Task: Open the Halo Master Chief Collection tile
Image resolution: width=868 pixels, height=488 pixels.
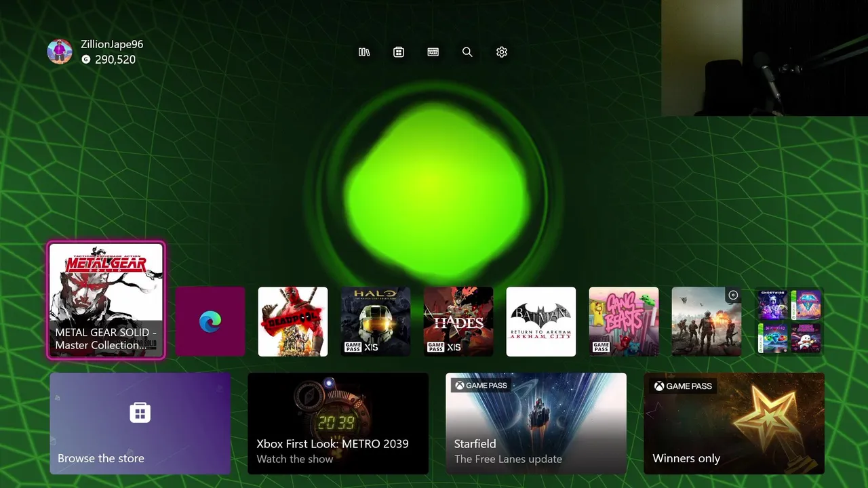Action: 376,321
